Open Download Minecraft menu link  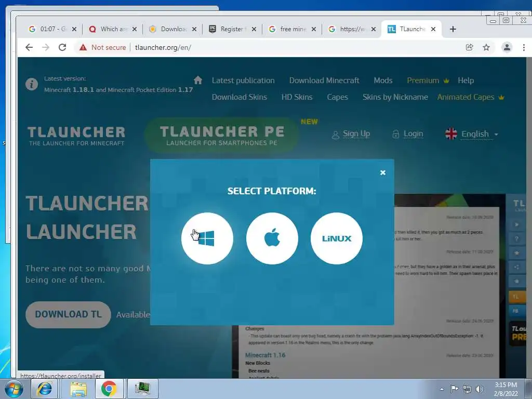click(x=324, y=81)
